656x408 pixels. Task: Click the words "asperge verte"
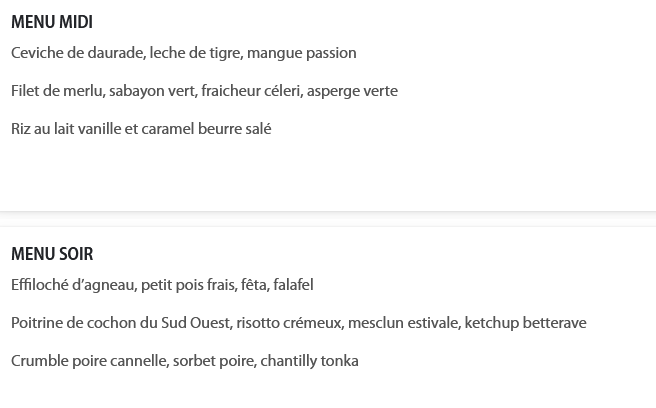click(352, 91)
